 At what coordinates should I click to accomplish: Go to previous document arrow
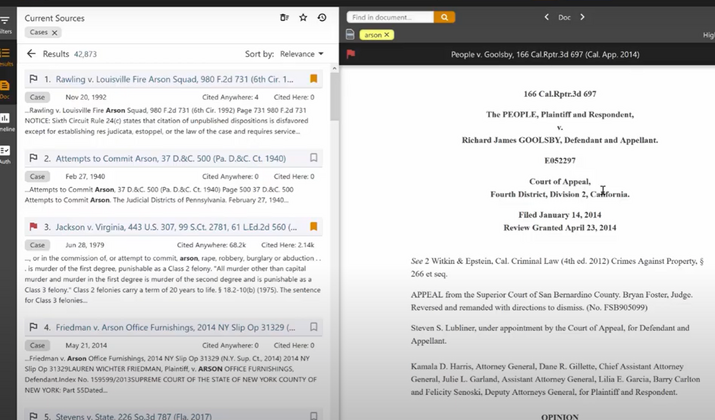(546, 17)
